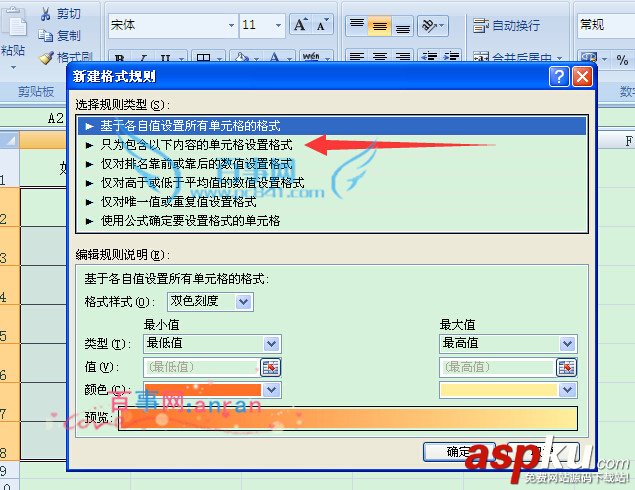The height and width of the screenshot is (490, 635).
Task: Open the format style dropdown showing 双色刻度
Action: coord(210,302)
